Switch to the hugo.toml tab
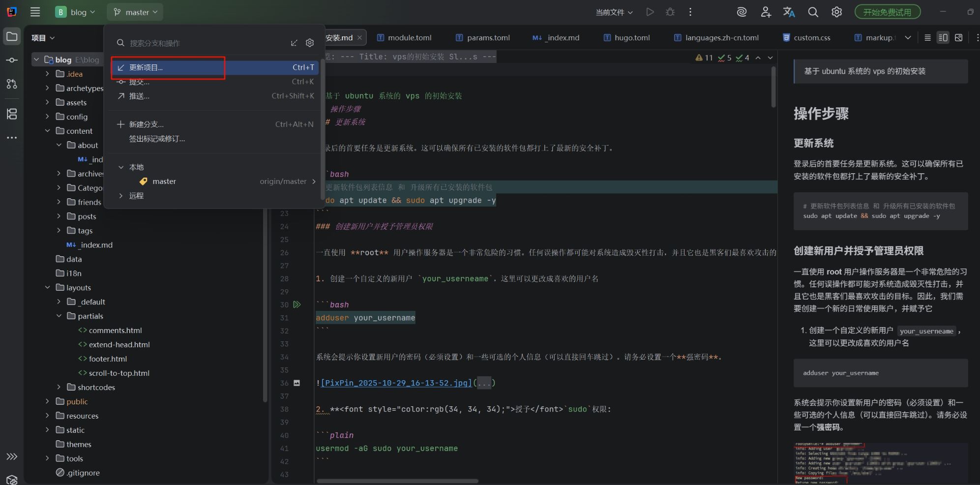This screenshot has height=485, width=980. pyautogui.click(x=631, y=38)
